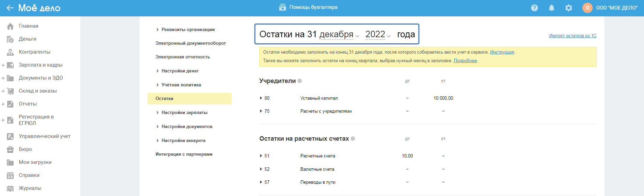Open the Моё дело logo home

tap(39, 8)
